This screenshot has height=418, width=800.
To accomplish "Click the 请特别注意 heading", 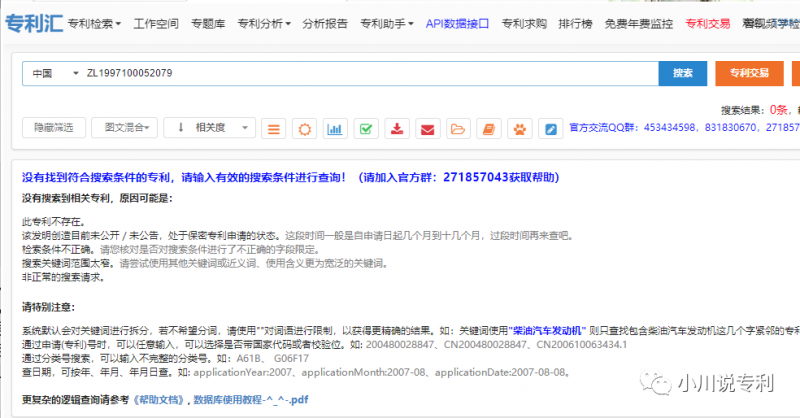I will click(48, 307).
